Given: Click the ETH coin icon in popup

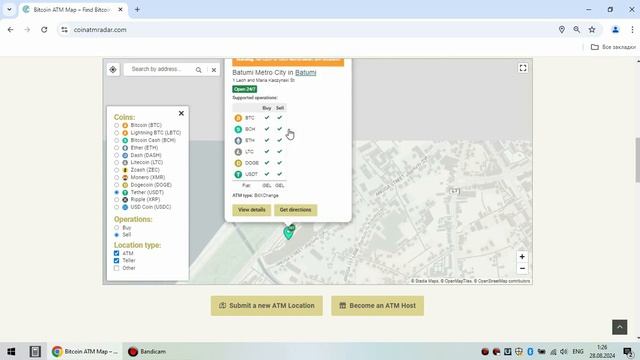Looking at the screenshot, I should tap(238, 140).
